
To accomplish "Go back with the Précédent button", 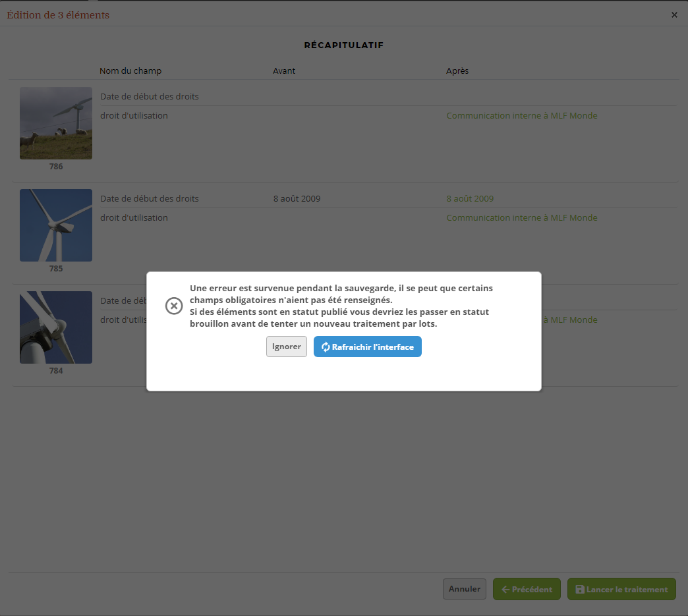I will coord(527,590).
